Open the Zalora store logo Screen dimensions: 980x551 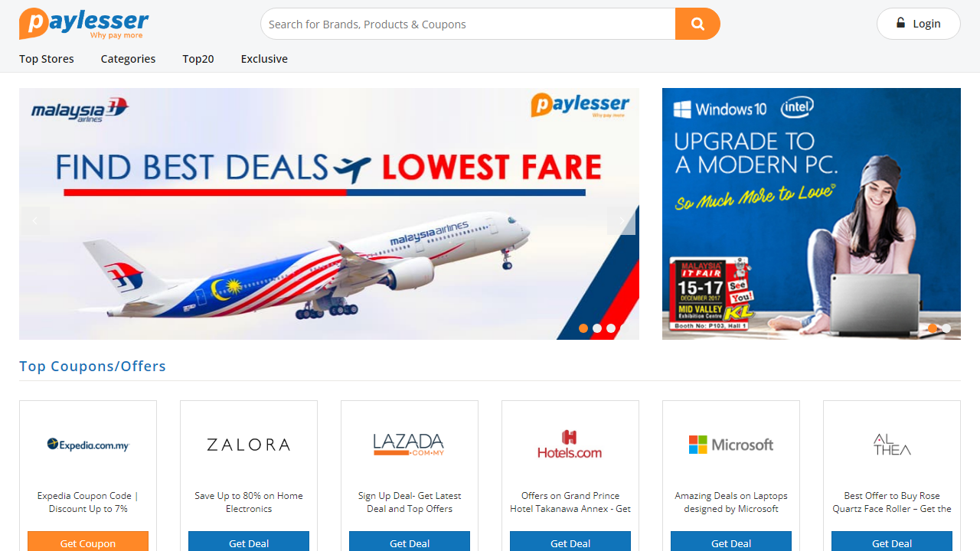[249, 445]
